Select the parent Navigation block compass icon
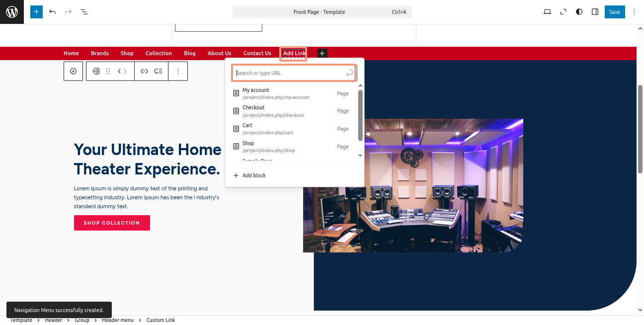The width and height of the screenshot is (644, 325). (x=74, y=71)
